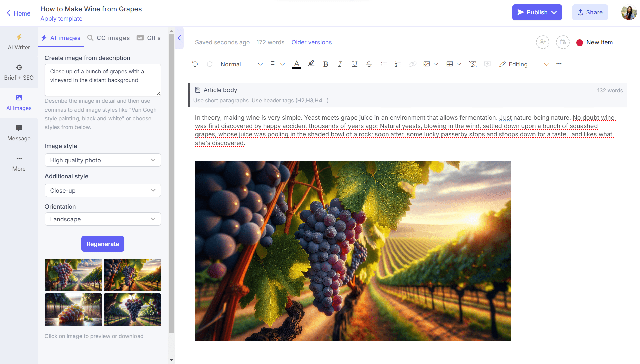Click the redo arrow icon
This screenshot has height=364, width=640.
pos(210,64)
